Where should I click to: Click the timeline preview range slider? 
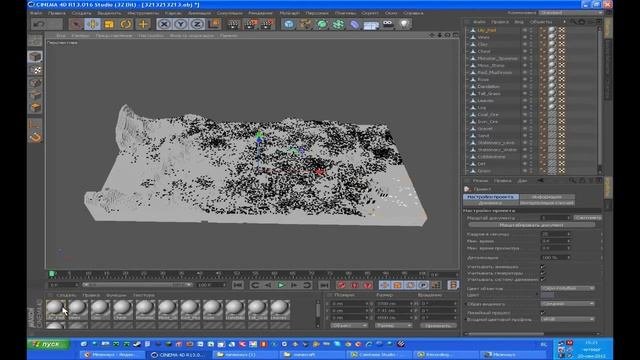pos(137,284)
